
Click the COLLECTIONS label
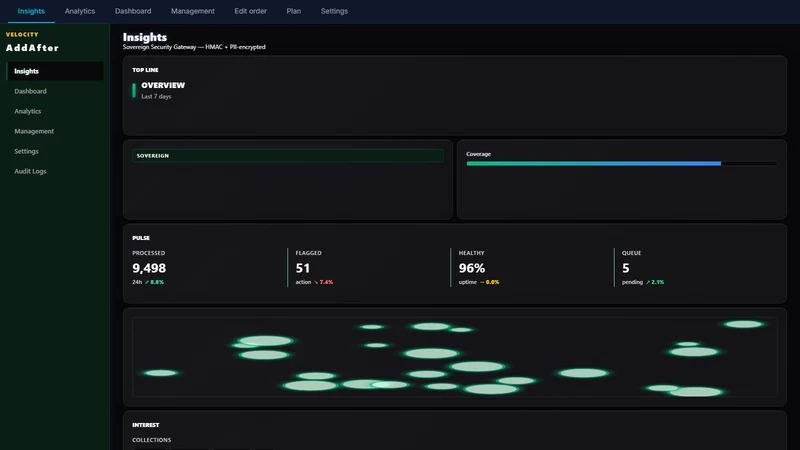[x=152, y=440]
